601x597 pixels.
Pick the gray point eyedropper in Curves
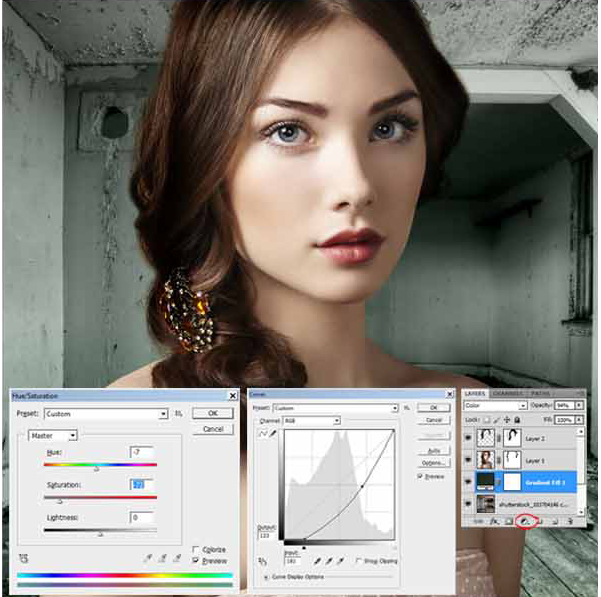329,561
